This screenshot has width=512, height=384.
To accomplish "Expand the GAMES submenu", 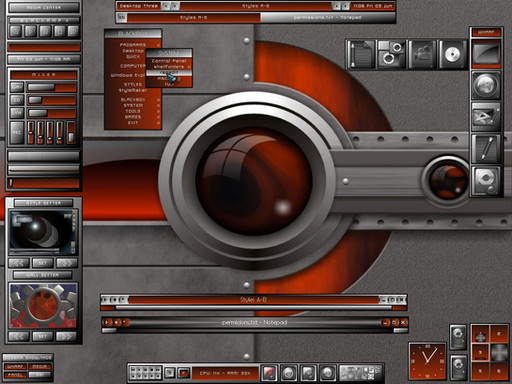I will [133, 117].
